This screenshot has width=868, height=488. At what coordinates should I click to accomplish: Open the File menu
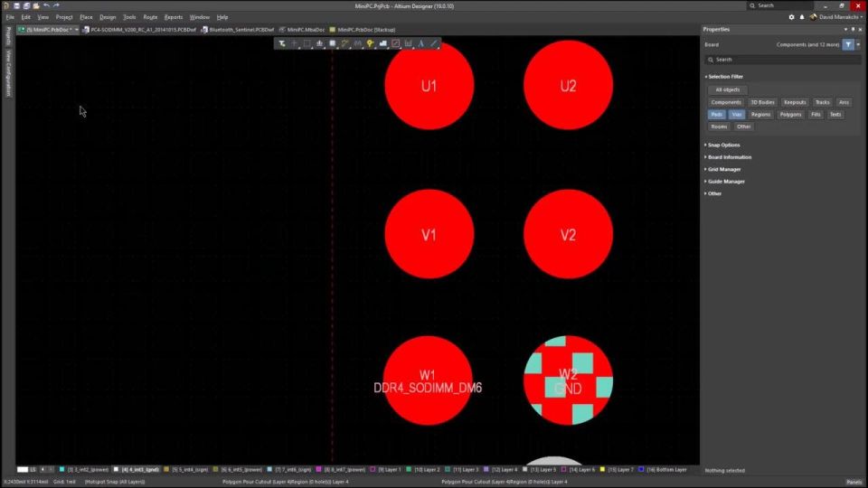pos(10,17)
